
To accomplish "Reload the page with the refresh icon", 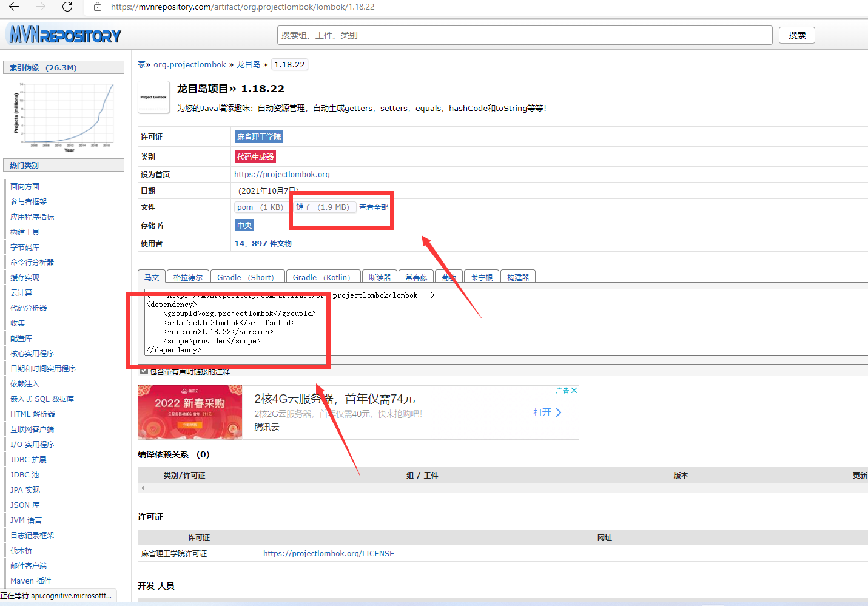I will tap(67, 7).
